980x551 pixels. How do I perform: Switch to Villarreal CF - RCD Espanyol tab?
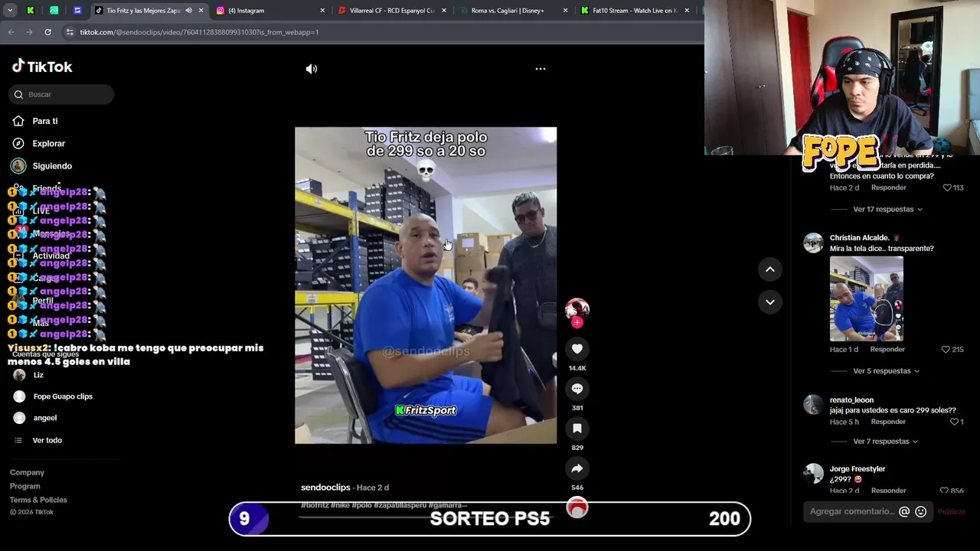click(391, 11)
